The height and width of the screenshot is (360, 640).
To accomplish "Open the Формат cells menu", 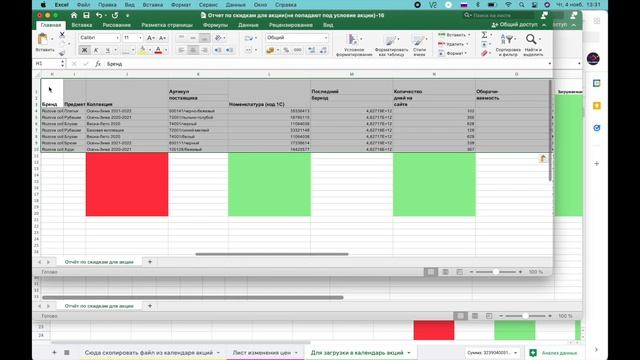I will (452, 53).
